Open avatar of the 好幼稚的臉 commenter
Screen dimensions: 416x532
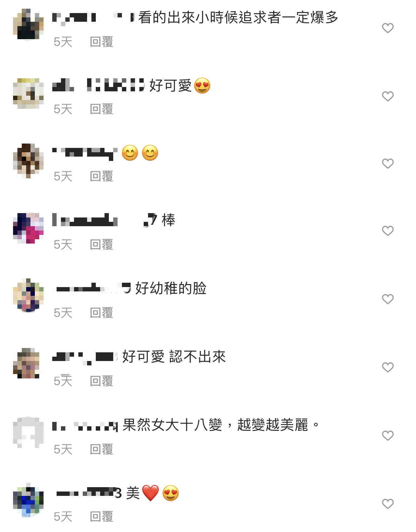[28, 295]
